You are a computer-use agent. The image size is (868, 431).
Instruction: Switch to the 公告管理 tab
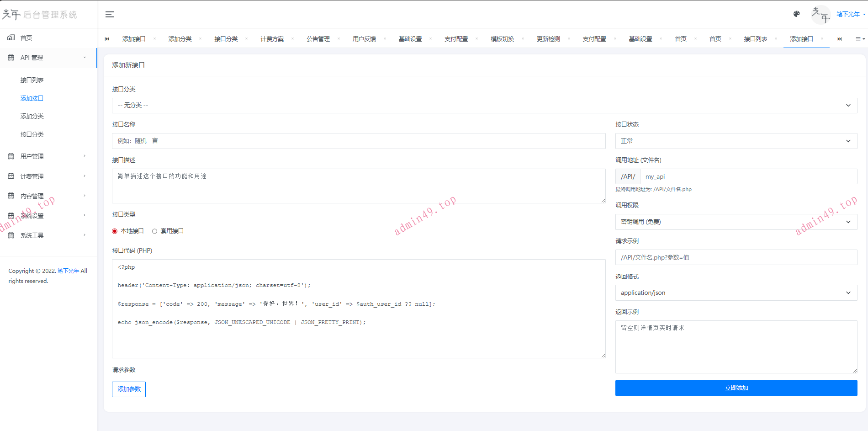click(318, 39)
